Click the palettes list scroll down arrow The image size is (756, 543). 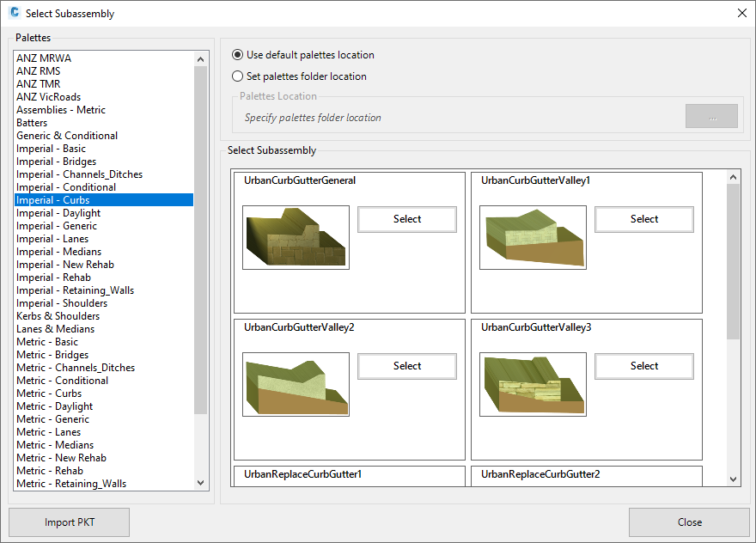coord(201,483)
